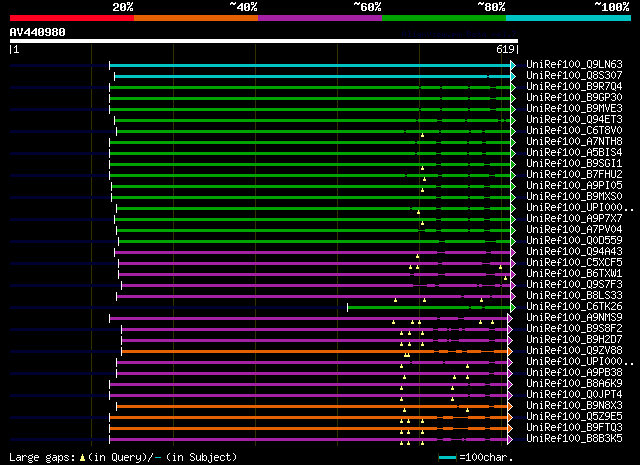Image resolution: width=640 pixels, height=465 pixels.
Task: Select the UniRef100_Q0D559 label
Action: click(x=574, y=240)
